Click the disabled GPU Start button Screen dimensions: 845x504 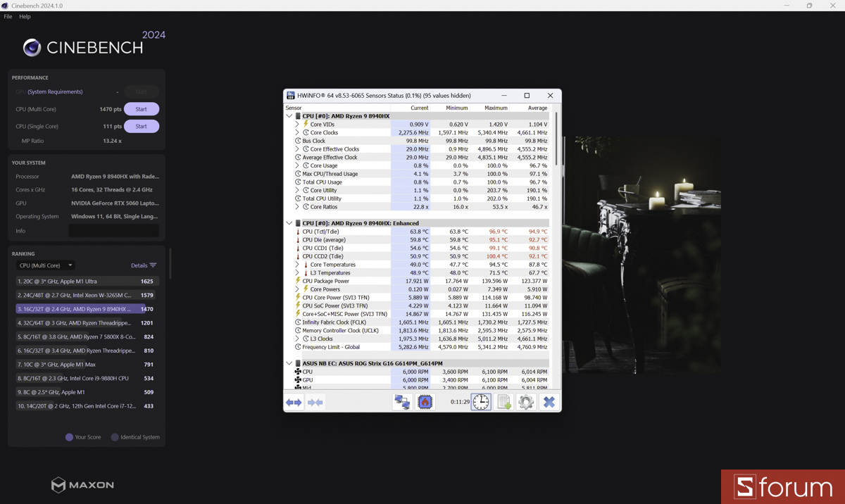click(142, 92)
